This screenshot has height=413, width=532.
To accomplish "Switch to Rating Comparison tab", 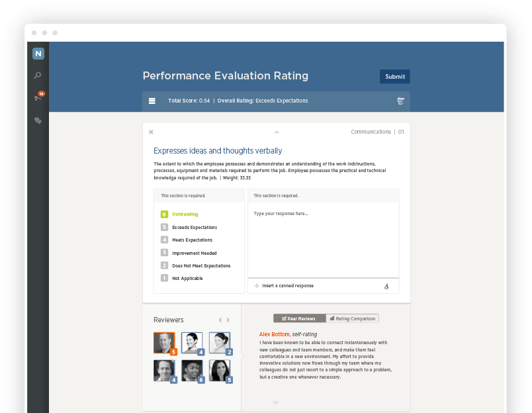I will [353, 318].
